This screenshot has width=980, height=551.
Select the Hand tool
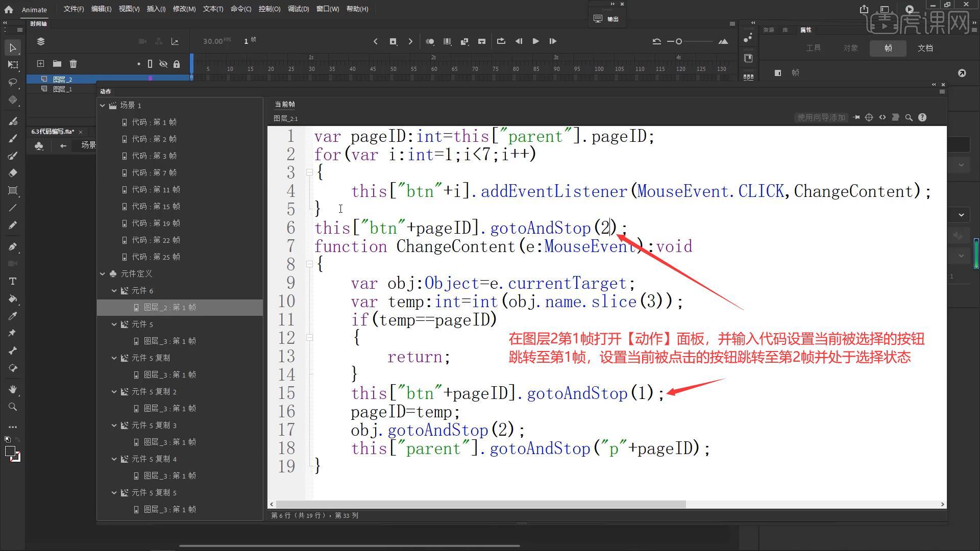point(13,390)
